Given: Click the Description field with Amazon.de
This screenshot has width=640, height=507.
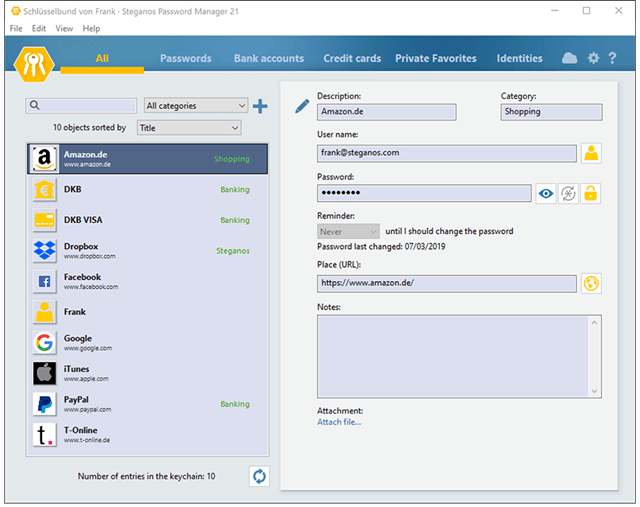Looking at the screenshot, I should (387, 112).
